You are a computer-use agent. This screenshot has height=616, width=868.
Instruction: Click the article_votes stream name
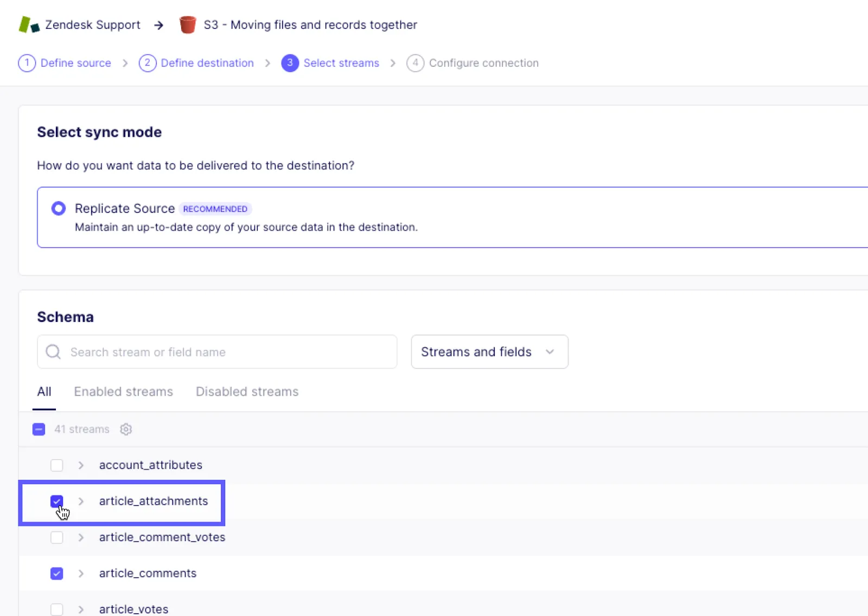pyautogui.click(x=133, y=609)
